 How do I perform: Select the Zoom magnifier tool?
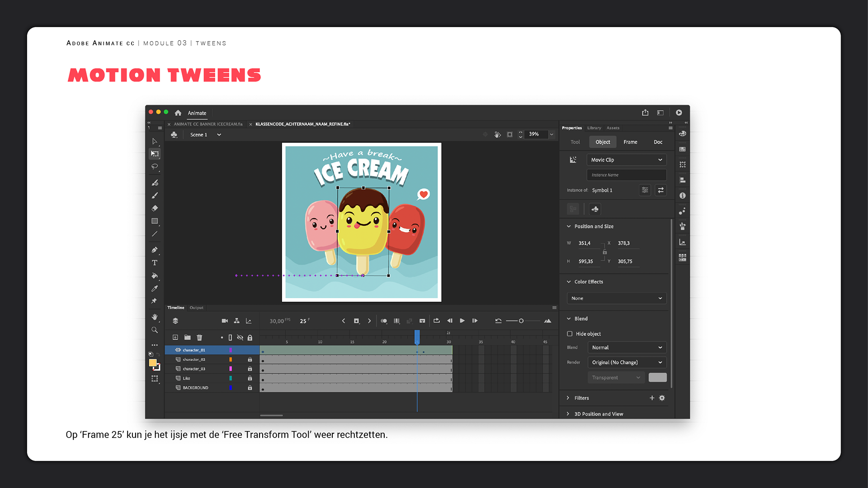click(x=155, y=330)
